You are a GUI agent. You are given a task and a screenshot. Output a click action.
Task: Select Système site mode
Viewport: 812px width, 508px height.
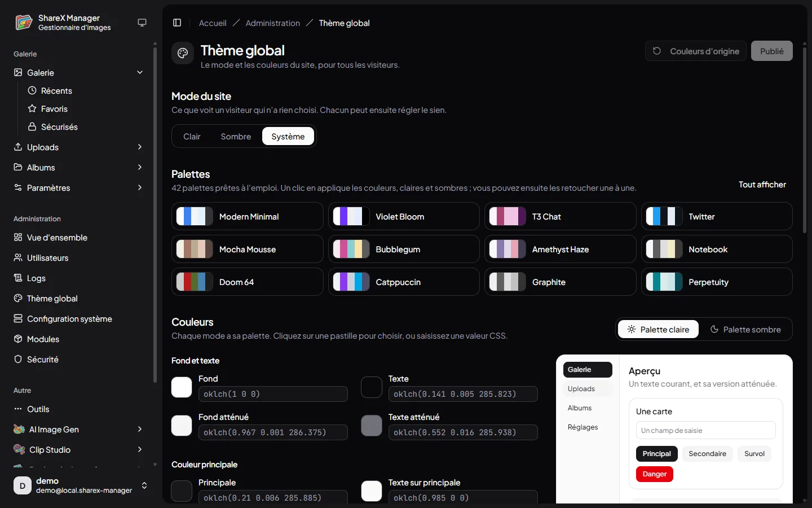288,137
